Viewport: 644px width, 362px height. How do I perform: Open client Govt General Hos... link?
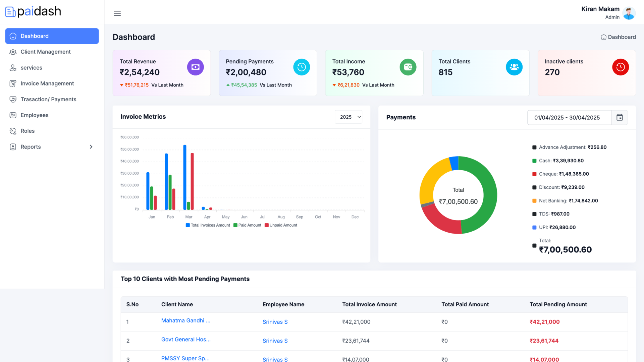point(186,340)
